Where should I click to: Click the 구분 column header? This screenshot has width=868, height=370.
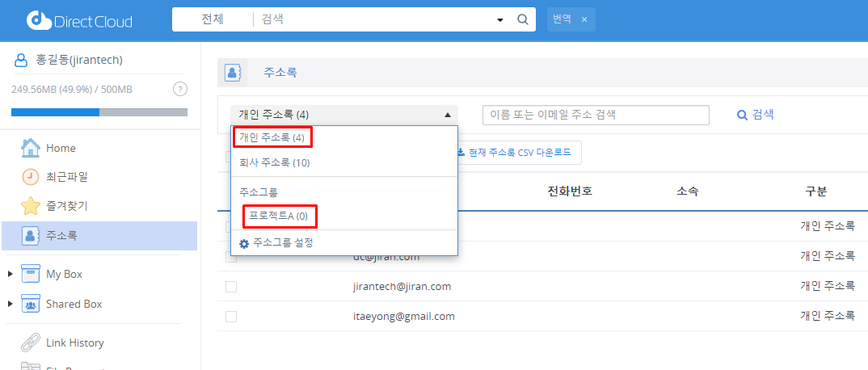point(816,191)
